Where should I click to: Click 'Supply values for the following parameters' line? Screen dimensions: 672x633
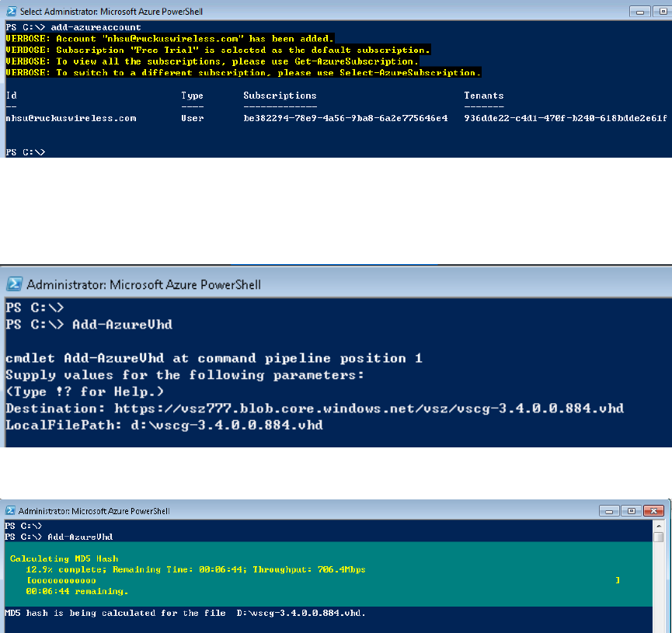(x=185, y=375)
